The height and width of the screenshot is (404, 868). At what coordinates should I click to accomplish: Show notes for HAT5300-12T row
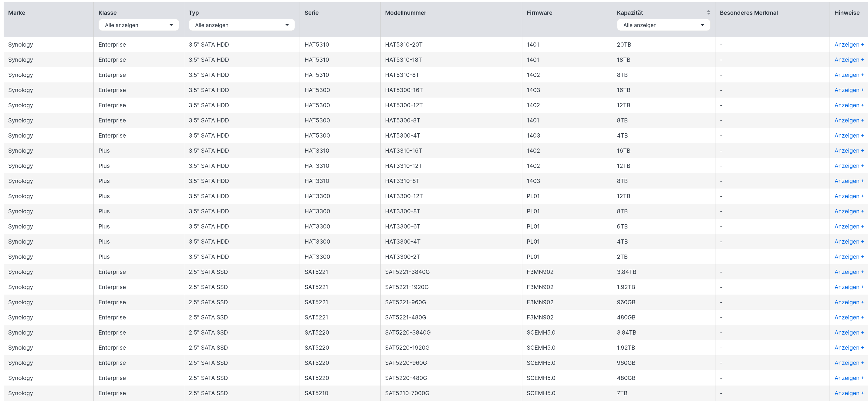(849, 105)
